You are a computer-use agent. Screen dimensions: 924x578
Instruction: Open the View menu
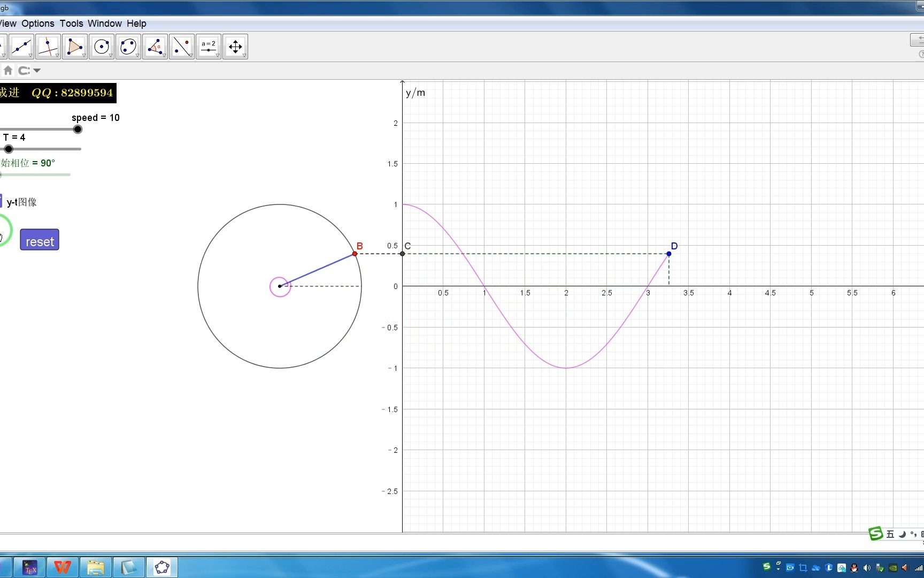coord(8,24)
